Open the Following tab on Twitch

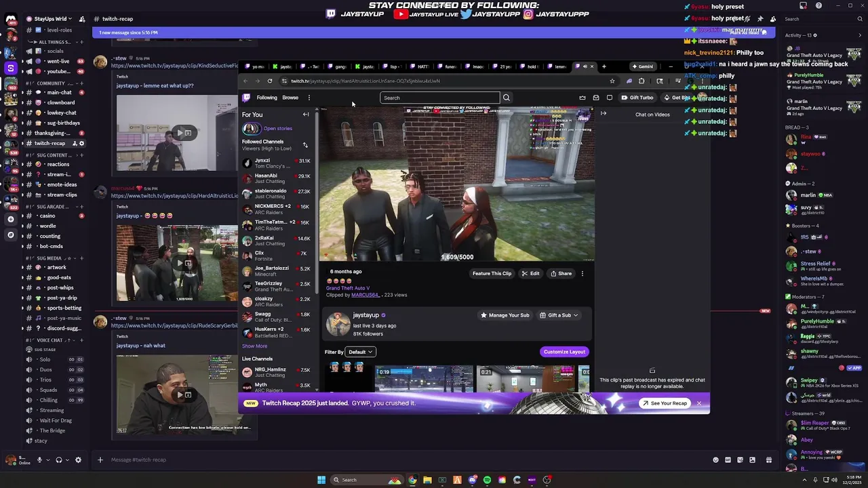pyautogui.click(x=267, y=98)
